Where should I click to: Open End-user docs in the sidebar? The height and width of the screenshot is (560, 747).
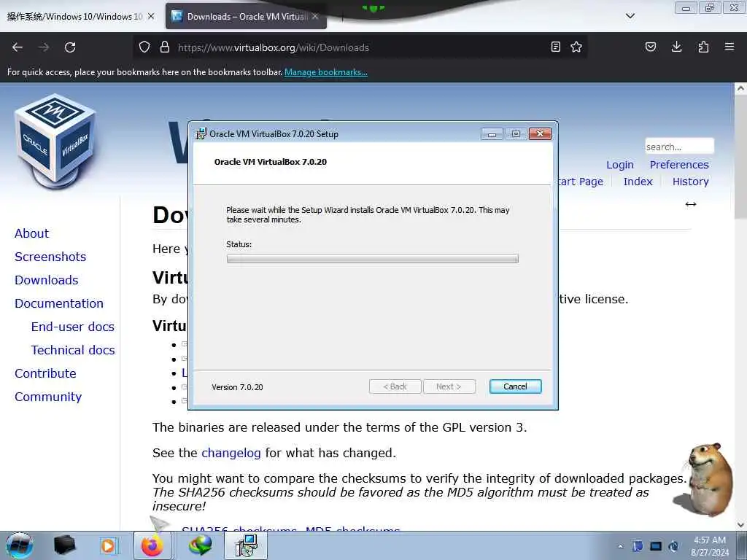[73, 327]
